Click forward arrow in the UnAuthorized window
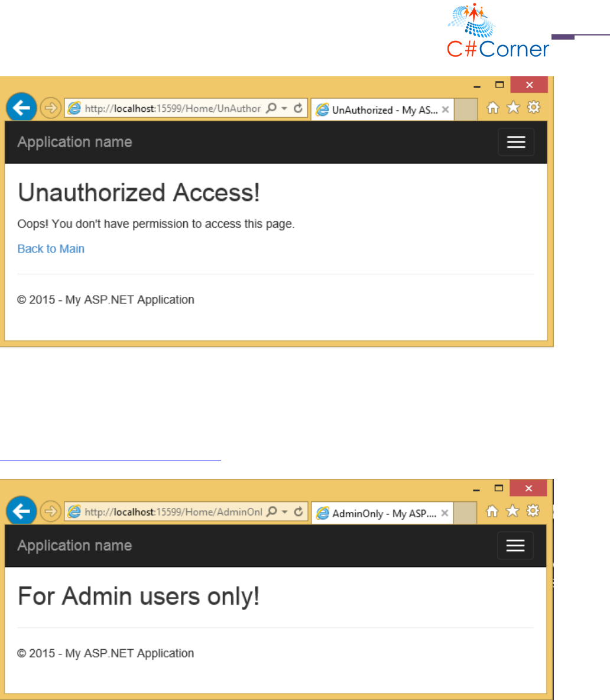Screen dimensions: 610x700 click(x=50, y=108)
